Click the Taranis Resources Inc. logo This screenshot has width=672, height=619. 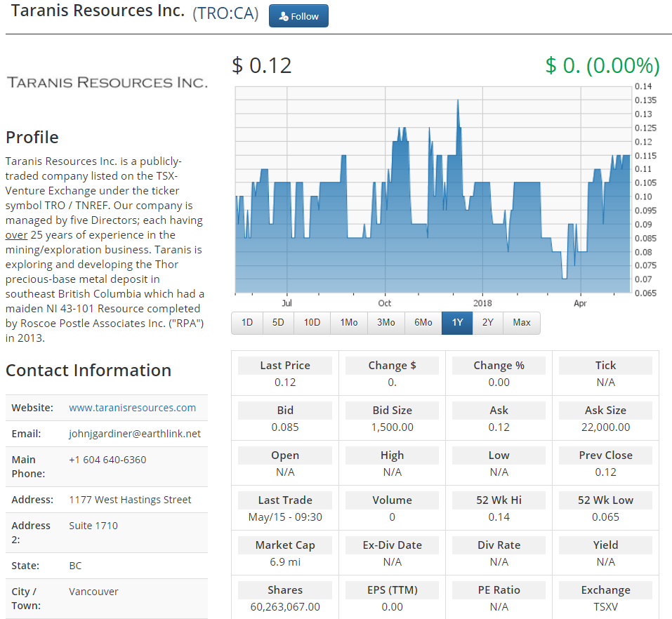107,82
